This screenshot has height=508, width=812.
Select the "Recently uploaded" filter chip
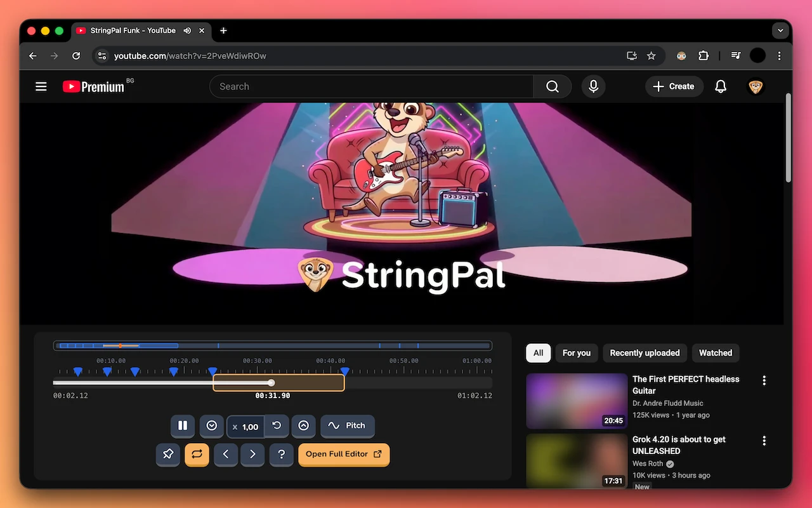pyautogui.click(x=645, y=353)
